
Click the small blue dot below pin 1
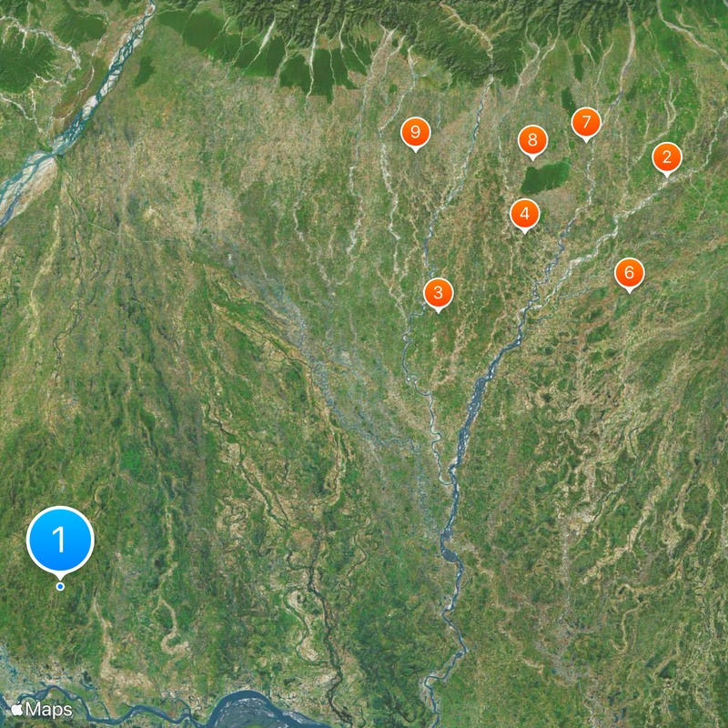(x=60, y=586)
